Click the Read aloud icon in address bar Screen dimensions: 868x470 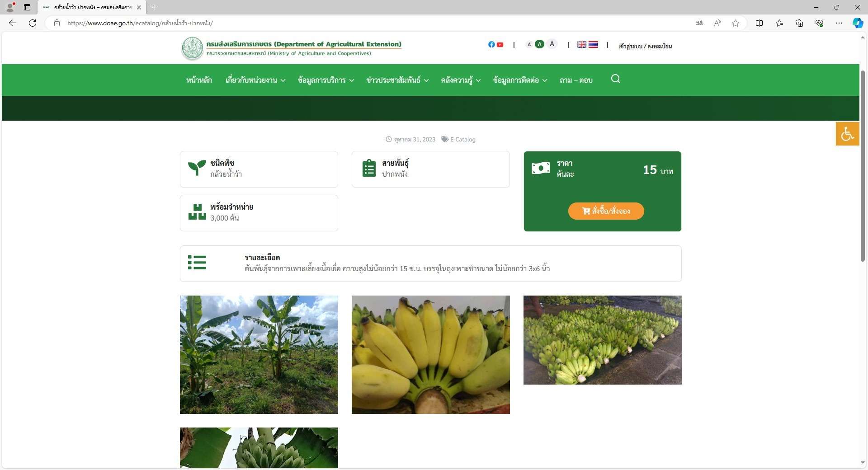(x=717, y=23)
